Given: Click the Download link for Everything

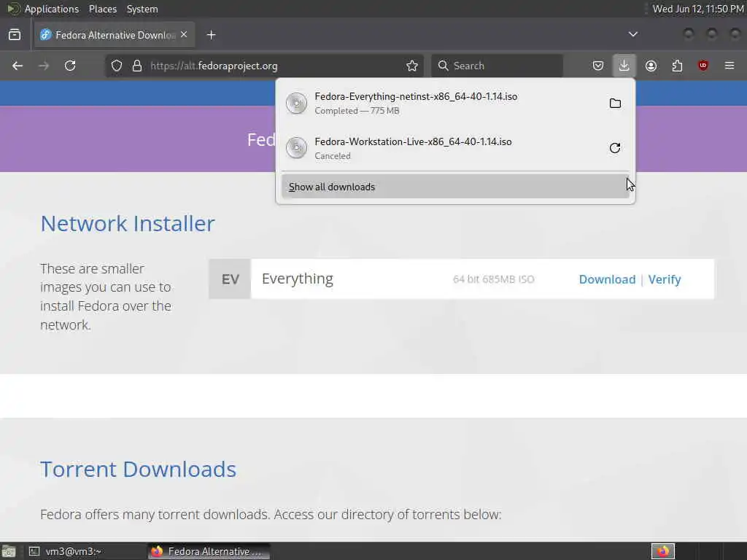Looking at the screenshot, I should [607, 279].
